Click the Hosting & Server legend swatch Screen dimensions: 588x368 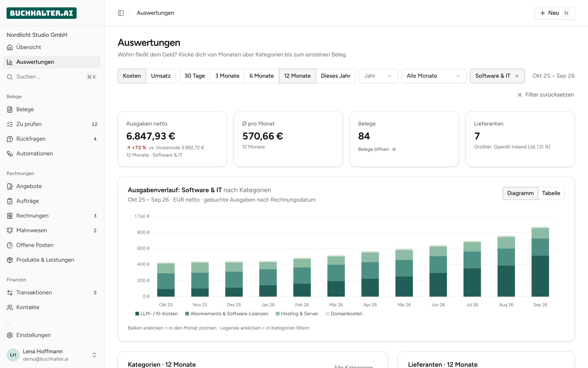tap(278, 314)
